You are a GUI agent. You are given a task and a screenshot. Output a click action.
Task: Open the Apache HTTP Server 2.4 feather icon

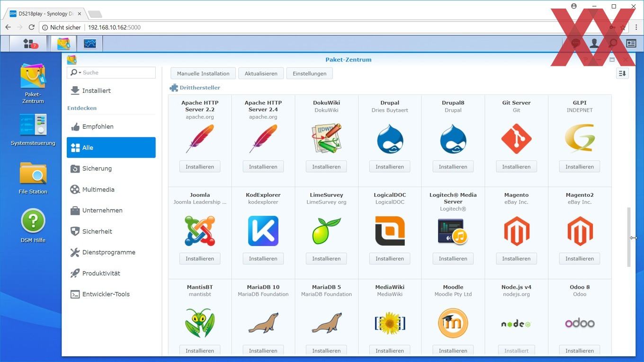[x=263, y=139]
